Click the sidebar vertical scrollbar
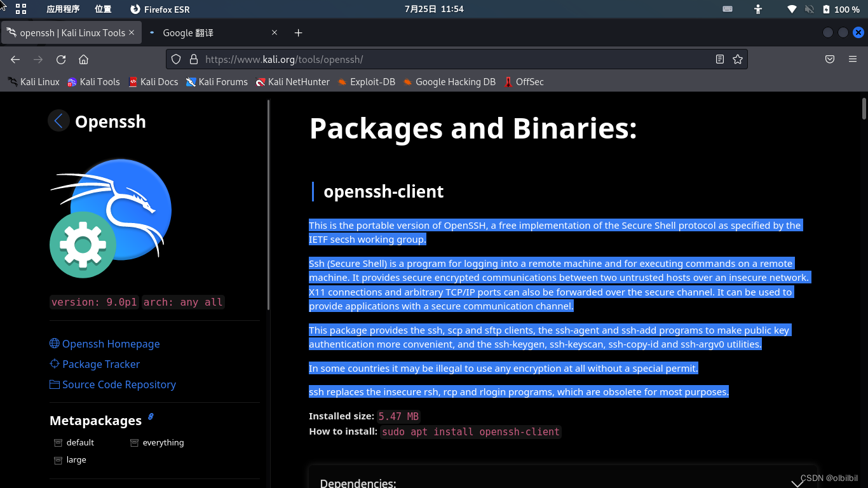The height and width of the screenshot is (488, 868). [269, 205]
